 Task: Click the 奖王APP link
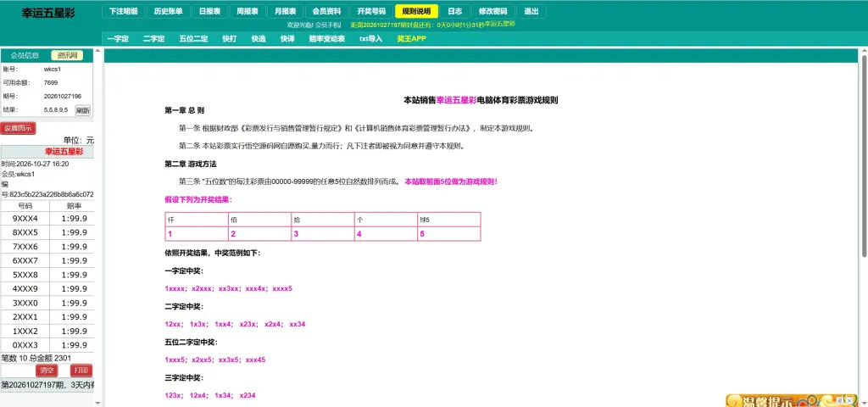click(412, 39)
